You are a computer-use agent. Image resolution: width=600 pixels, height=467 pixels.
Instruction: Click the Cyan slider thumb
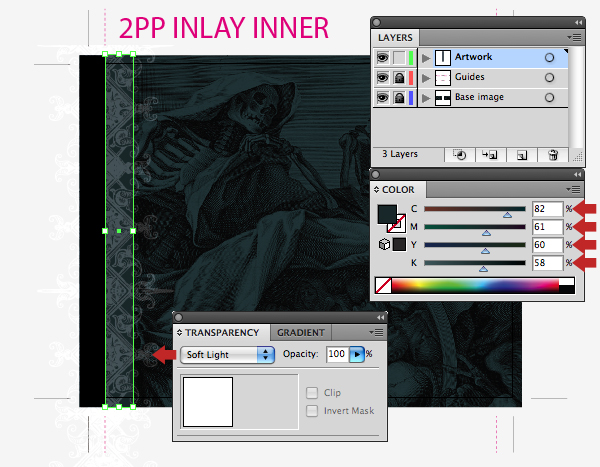[x=507, y=215]
